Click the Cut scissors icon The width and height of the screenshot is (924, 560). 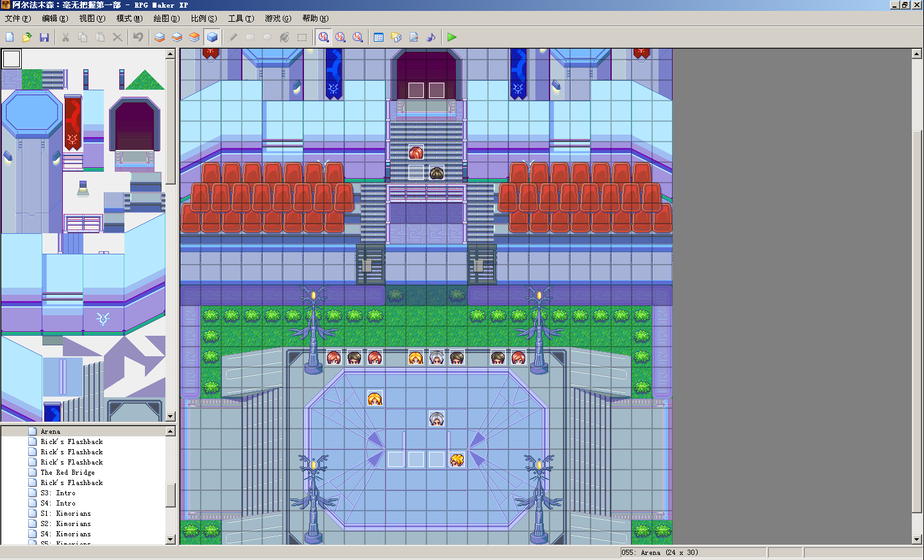(x=65, y=37)
